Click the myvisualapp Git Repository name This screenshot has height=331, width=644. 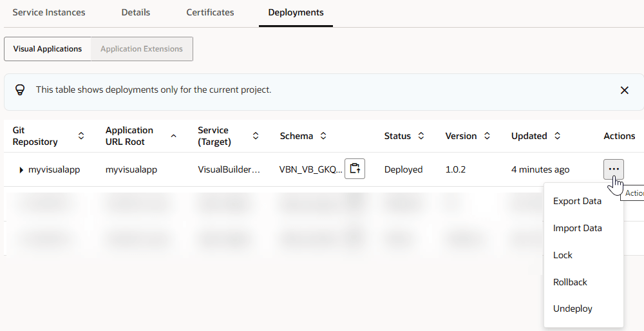click(x=54, y=169)
